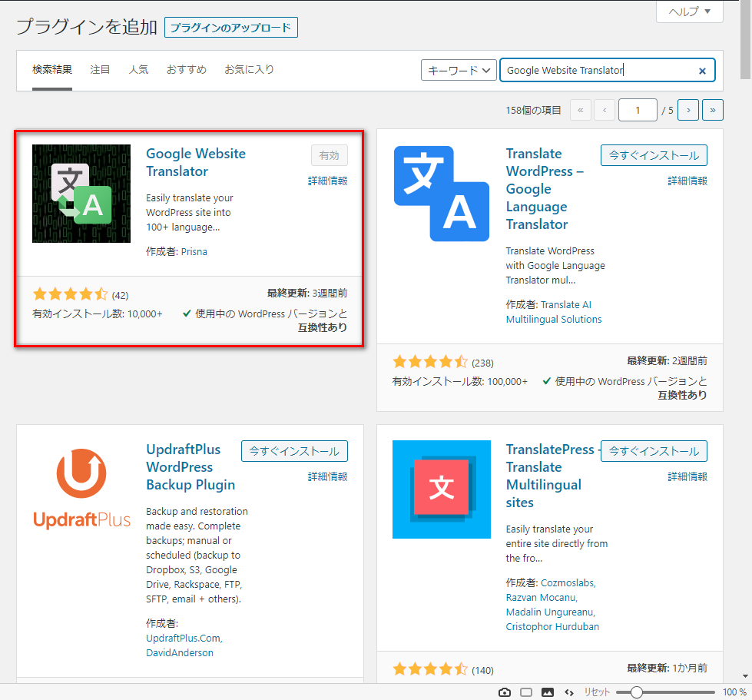This screenshot has width=752, height=700.
Task: Click the Google Website Translator plugin icon
Action: tap(81, 194)
